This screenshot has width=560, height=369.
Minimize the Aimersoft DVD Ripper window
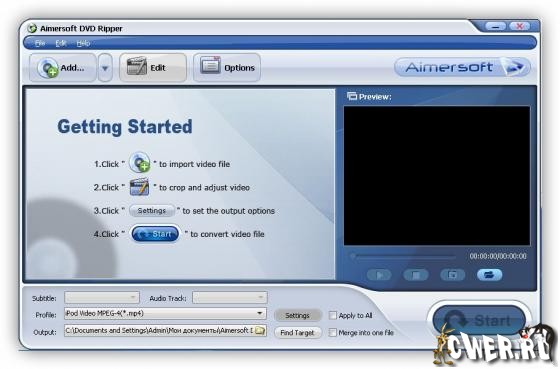tap(495, 26)
